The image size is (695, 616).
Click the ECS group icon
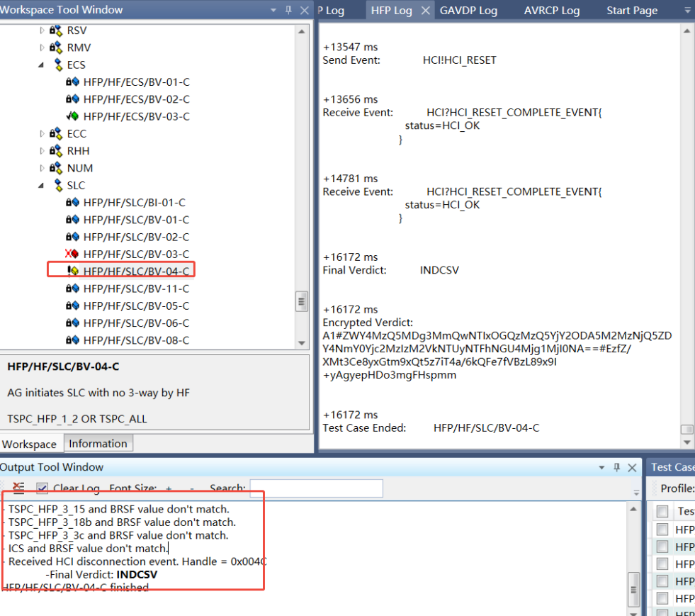click(58, 65)
